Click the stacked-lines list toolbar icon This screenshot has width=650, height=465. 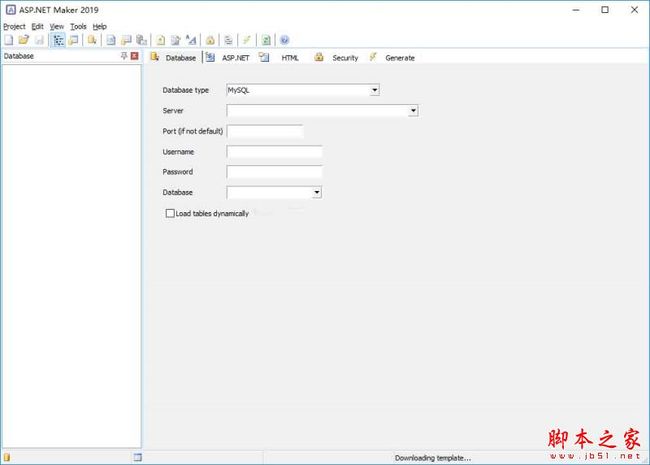[228, 40]
